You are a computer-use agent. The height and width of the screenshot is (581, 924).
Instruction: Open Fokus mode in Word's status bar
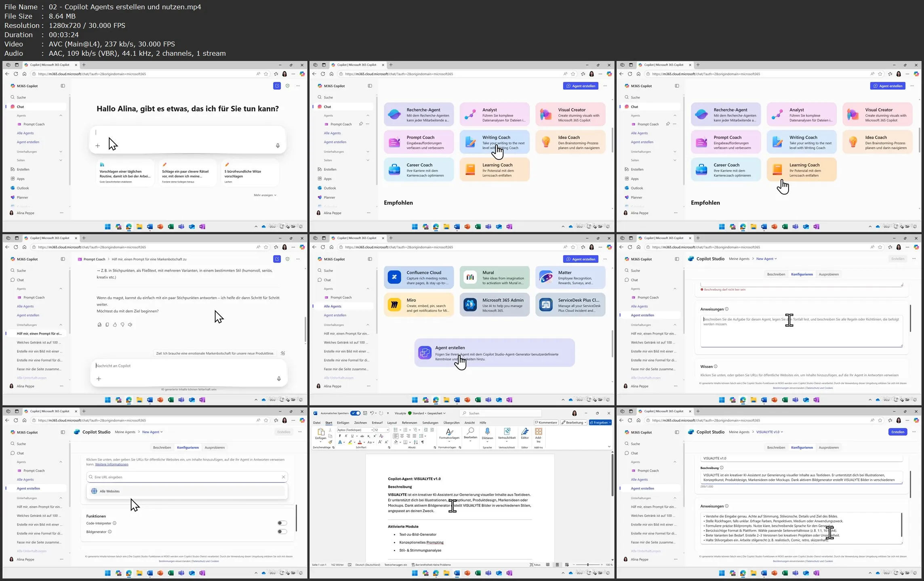click(535, 564)
